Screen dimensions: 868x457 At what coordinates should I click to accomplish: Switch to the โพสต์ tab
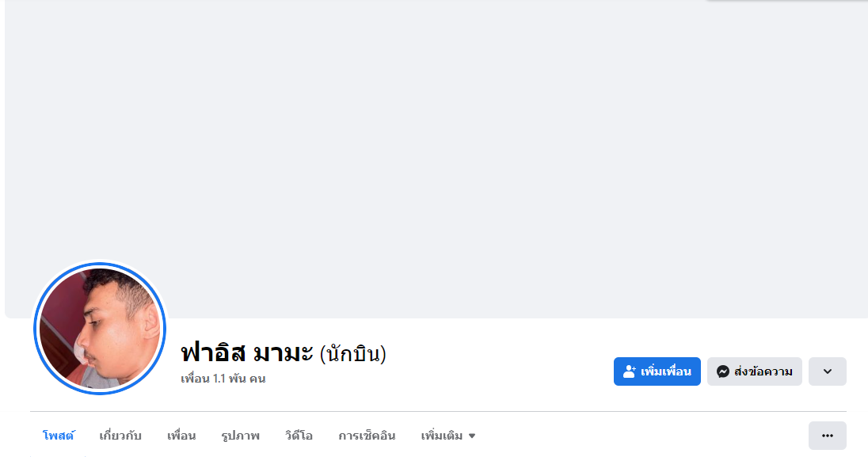click(59, 436)
